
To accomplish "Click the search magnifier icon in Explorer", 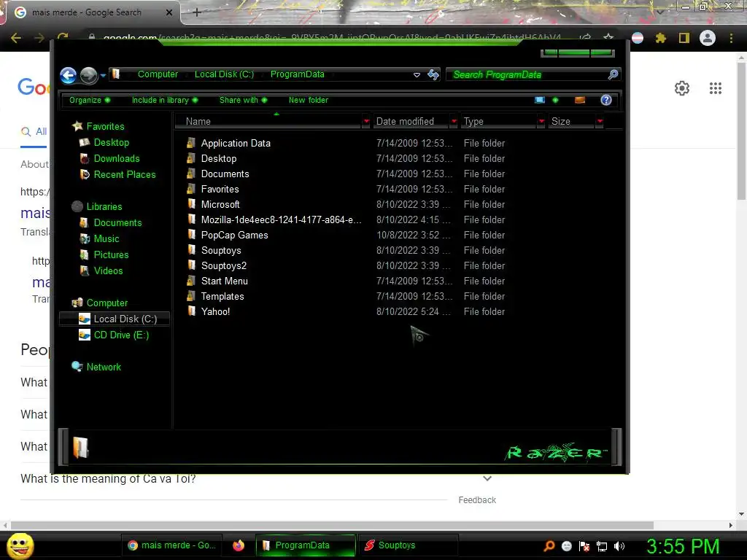I will tap(613, 74).
